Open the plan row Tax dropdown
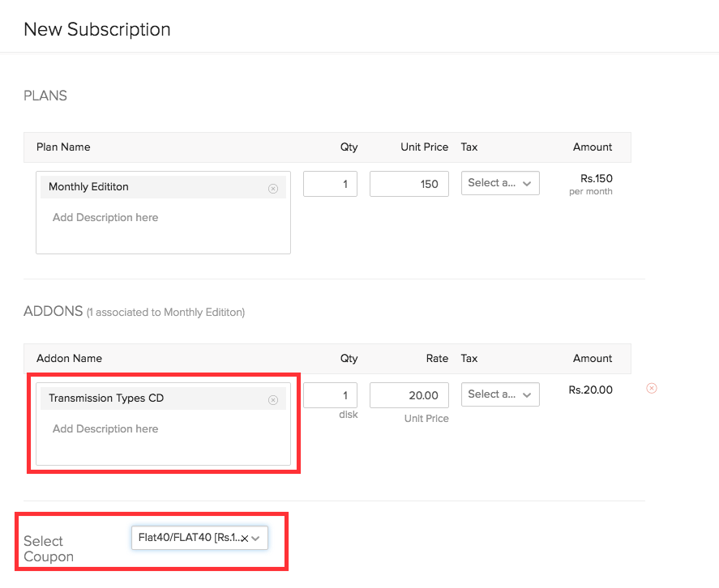This screenshot has width=719, height=588. [x=500, y=183]
